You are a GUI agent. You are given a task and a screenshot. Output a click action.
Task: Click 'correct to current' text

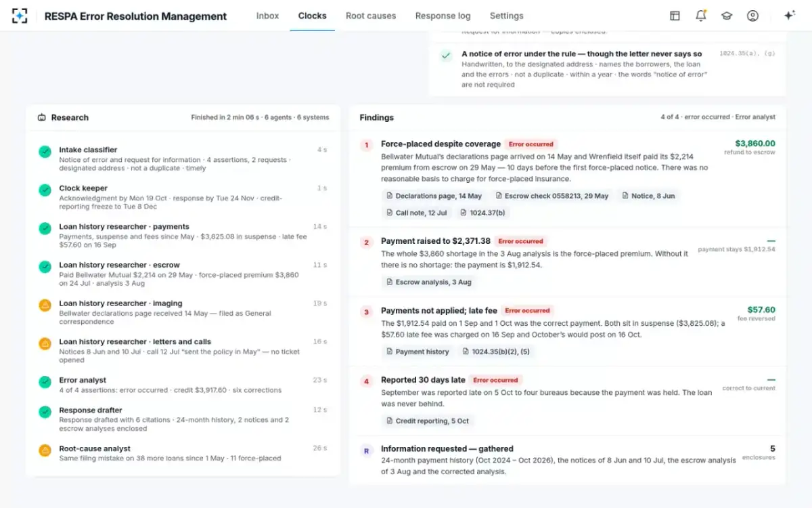pyautogui.click(x=749, y=388)
